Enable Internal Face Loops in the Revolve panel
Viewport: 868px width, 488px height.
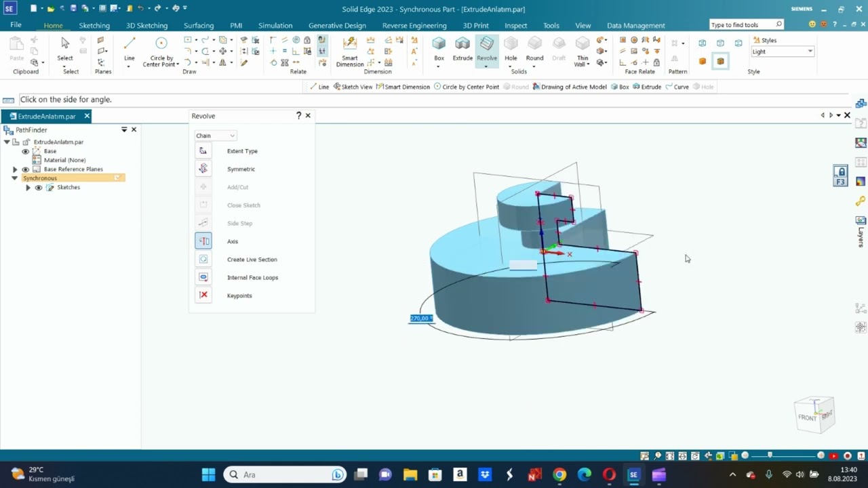(x=203, y=277)
